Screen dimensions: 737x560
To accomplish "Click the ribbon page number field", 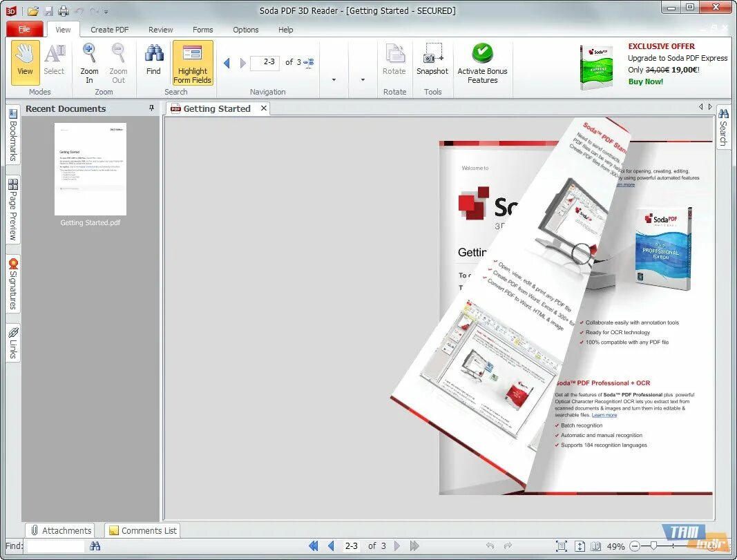I will point(265,62).
